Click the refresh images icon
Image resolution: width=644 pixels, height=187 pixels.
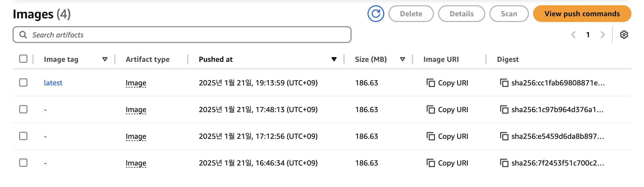click(x=376, y=14)
